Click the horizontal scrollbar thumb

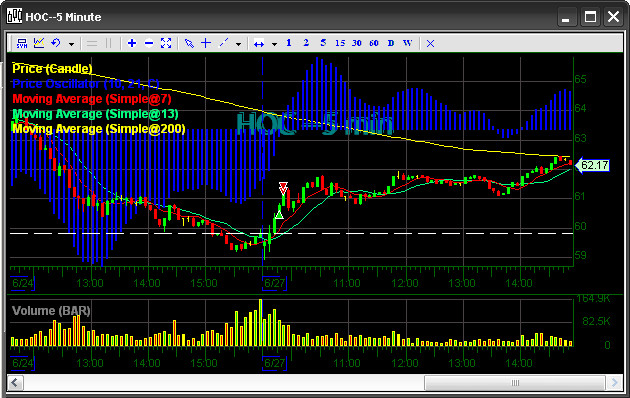pyautogui.click(x=515, y=383)
